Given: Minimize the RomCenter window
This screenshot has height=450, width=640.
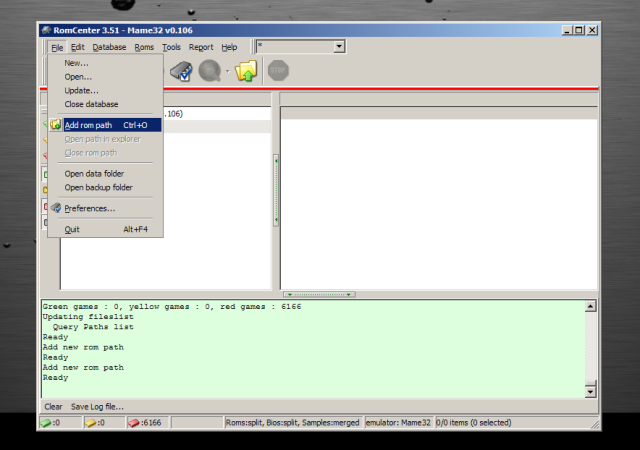Looking at the screenshot, I should point(567,30).
